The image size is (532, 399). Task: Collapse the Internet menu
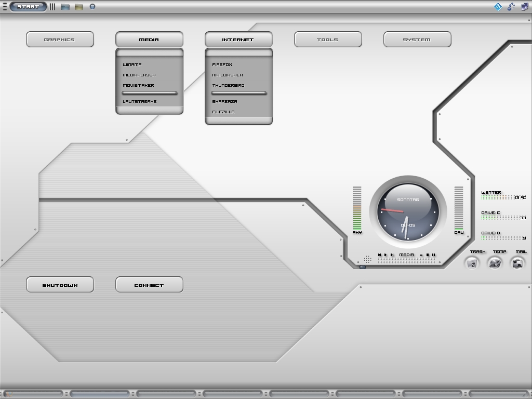pos(238,39)
